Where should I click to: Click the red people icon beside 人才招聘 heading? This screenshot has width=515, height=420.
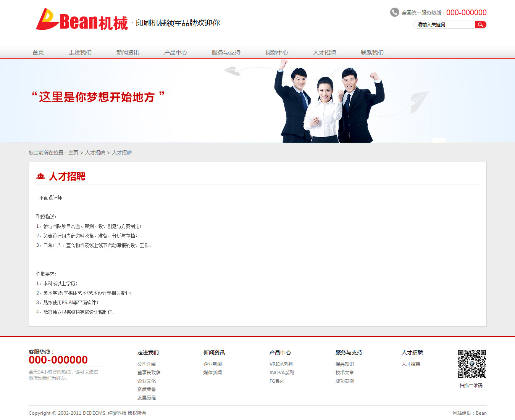[x=40, y=176]
